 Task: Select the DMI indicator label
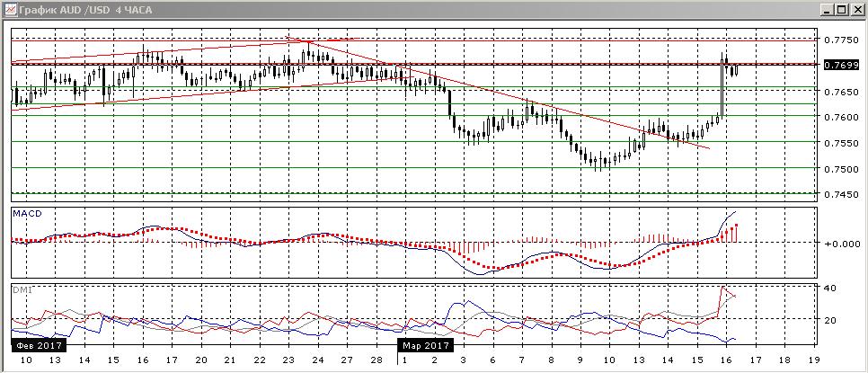coord(22,289)
